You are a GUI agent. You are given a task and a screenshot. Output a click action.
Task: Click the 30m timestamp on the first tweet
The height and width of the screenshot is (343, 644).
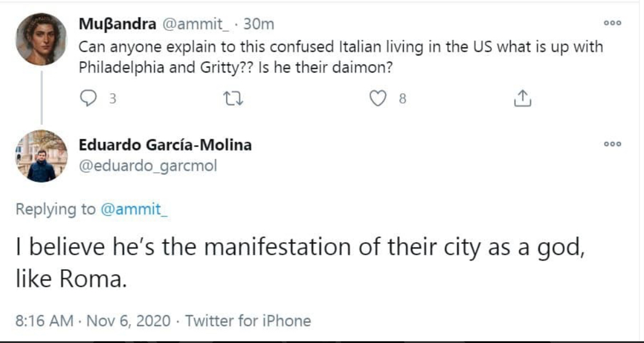coord(259,24)
